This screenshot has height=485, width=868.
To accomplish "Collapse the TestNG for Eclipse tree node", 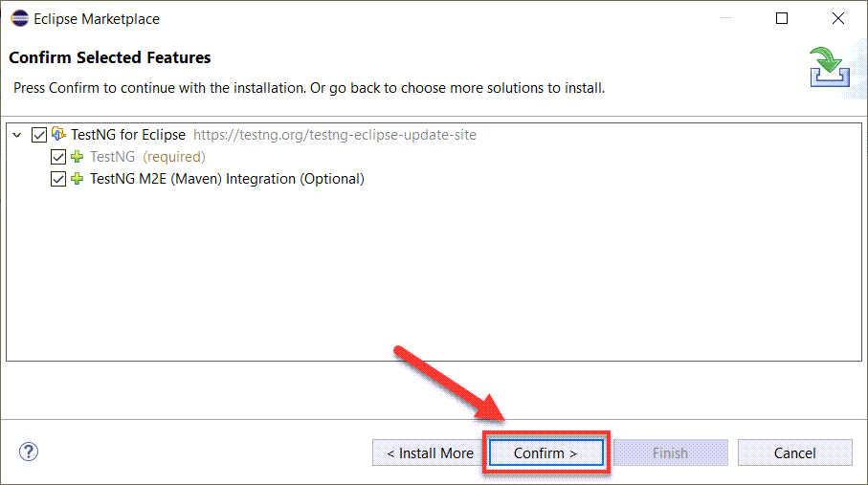I will [17, 135].
